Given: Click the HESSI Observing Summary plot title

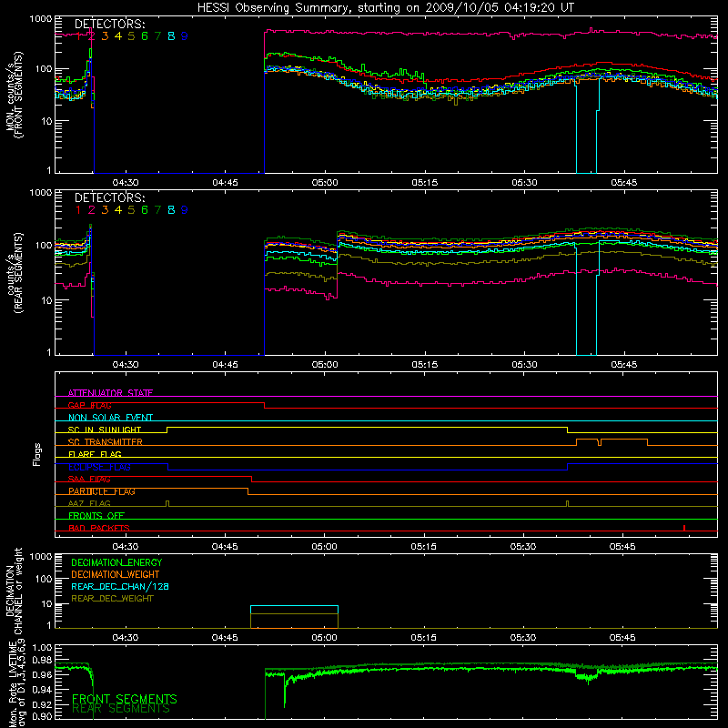Looking at the screenshot, I should point(386,8).
